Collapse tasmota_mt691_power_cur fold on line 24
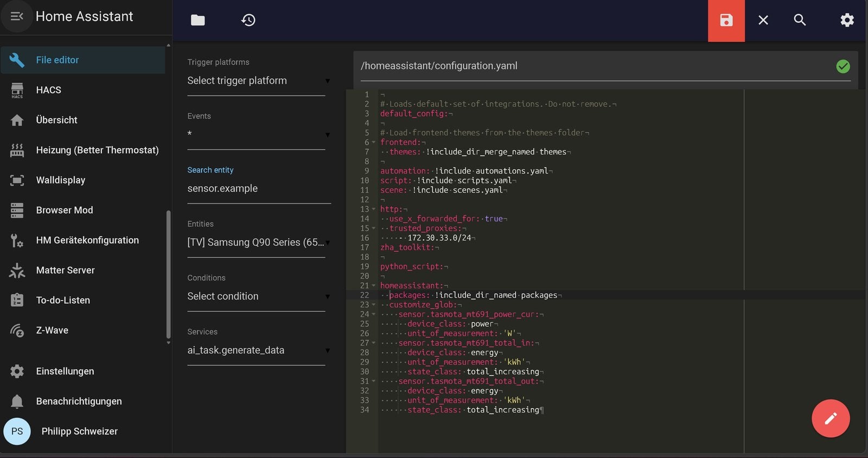 (374, 314)
